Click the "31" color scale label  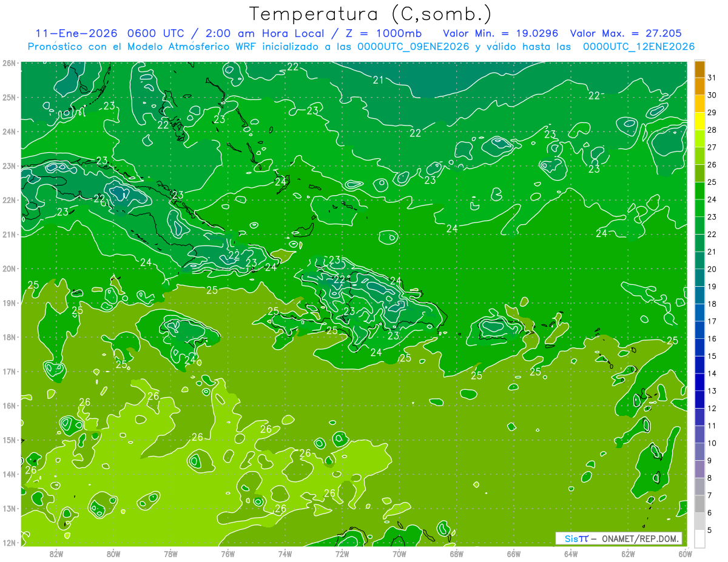(712, 78)
